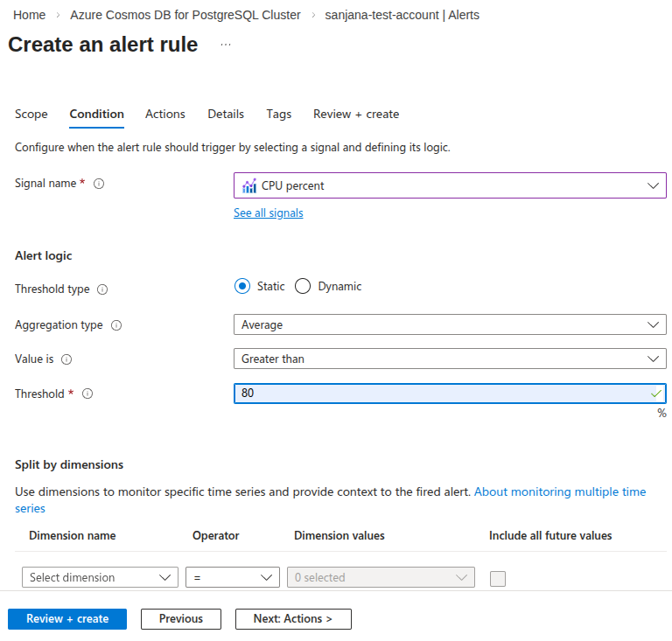Open the See all signals link
672x641 pixels.
point(269,213)
